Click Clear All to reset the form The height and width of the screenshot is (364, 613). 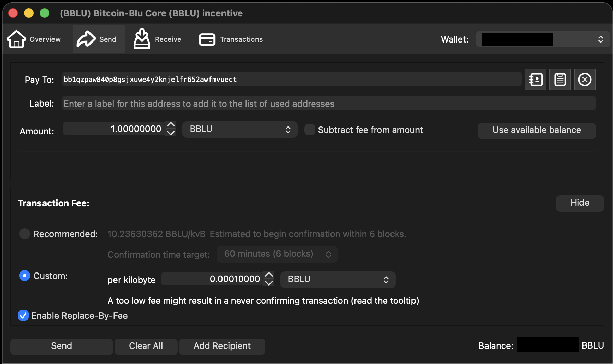pyautogui.click(x=146, y=346)
